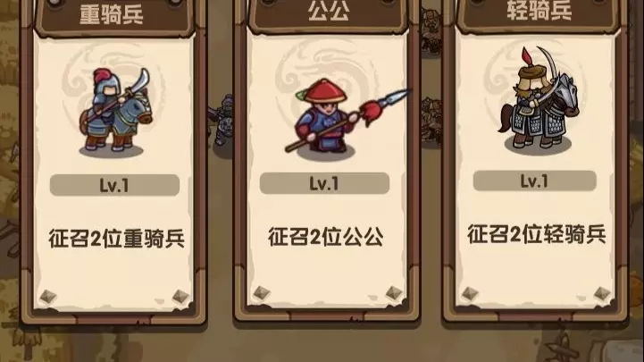Click right corner stud on 轻骑兵 card
Screen dimensions: 644x362
click(x=603, y=294)
